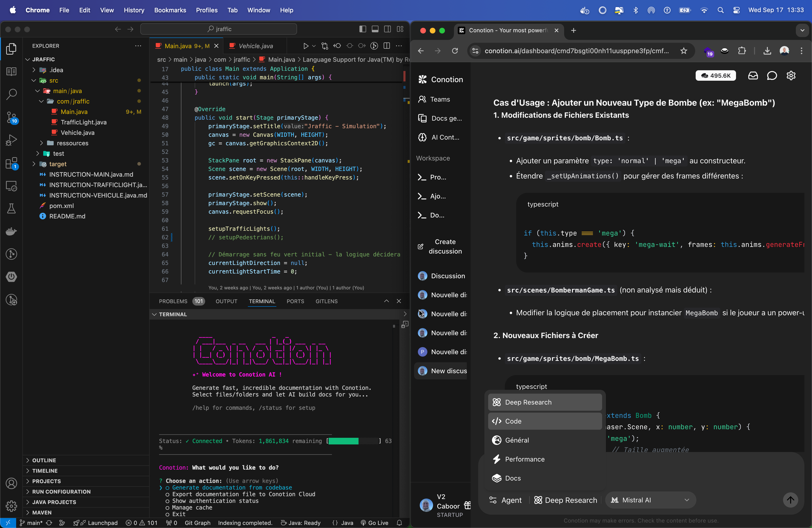
Task: Toggle Agent mode in chat input
Action: pos(506,500)
